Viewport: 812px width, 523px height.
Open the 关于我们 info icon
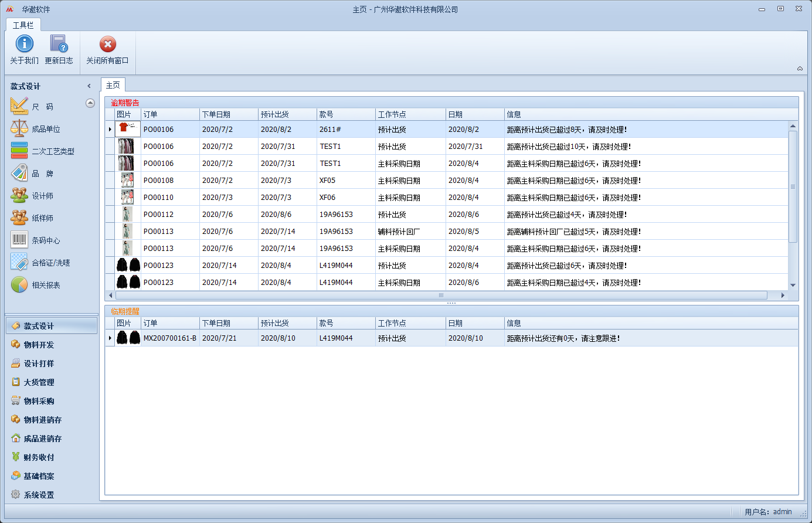[24, 44]
